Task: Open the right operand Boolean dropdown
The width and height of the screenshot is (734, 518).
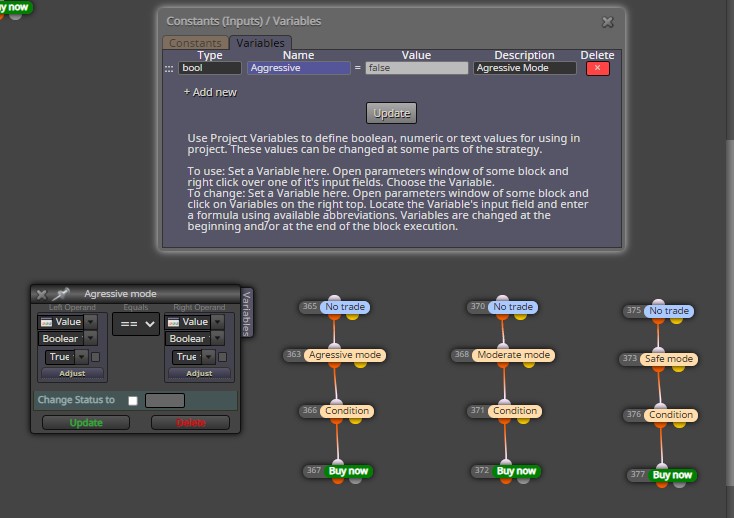Action: [x=218, y=338]
